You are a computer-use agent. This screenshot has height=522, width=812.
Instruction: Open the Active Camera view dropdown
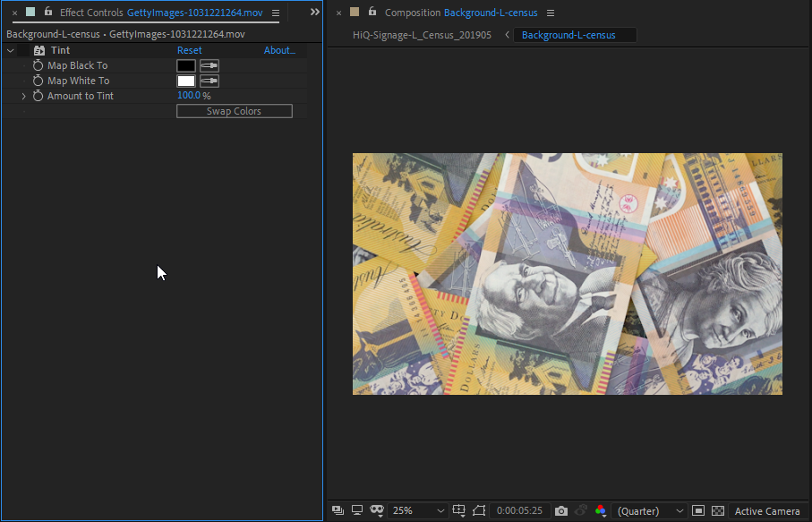[769, 511]
